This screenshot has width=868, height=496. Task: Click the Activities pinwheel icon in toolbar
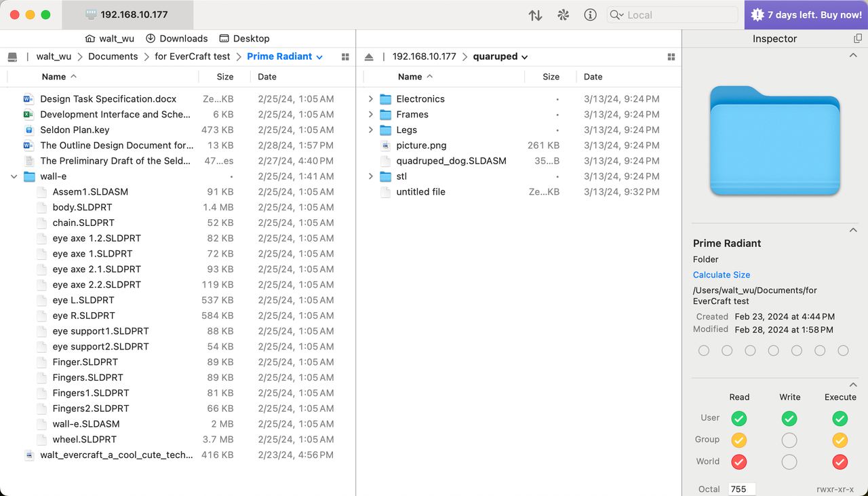coord(563,14)
